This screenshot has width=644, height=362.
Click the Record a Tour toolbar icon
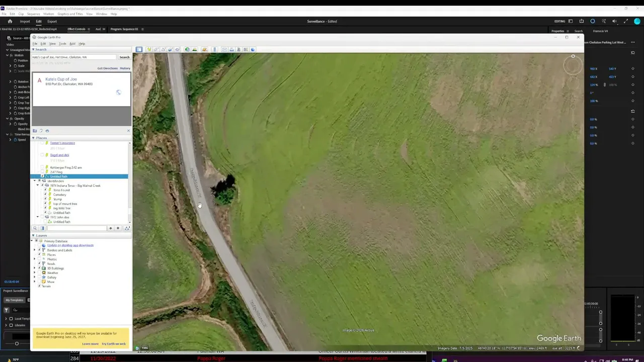[177, 49]
